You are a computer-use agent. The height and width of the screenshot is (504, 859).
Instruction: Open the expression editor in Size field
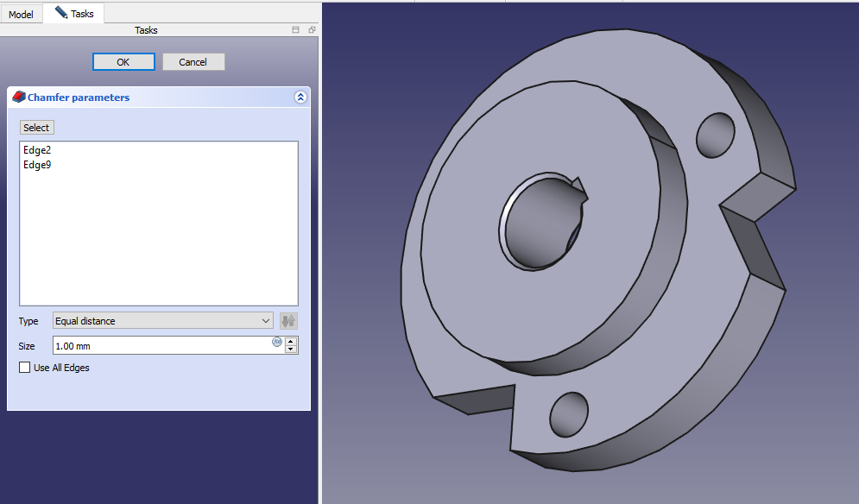[x=277, y=342]
